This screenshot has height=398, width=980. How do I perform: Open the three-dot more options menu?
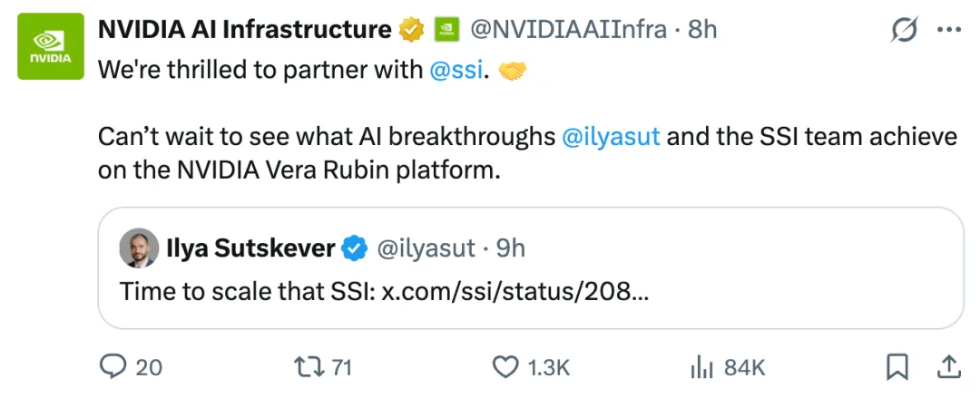949,30
